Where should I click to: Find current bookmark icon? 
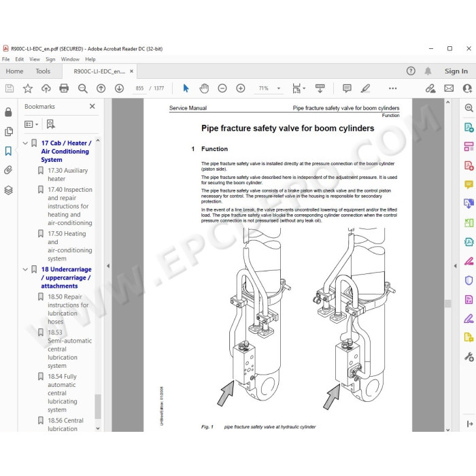[51, 124]
